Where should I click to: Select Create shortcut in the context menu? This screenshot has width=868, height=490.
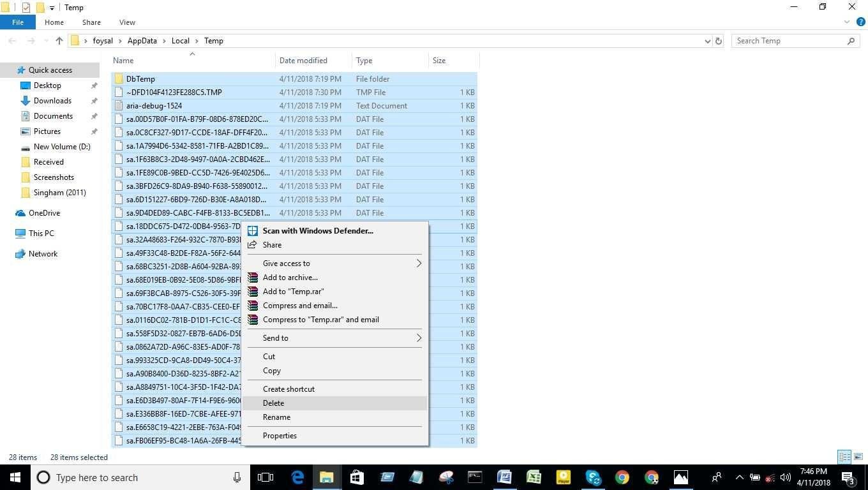(x=335, y=389)
